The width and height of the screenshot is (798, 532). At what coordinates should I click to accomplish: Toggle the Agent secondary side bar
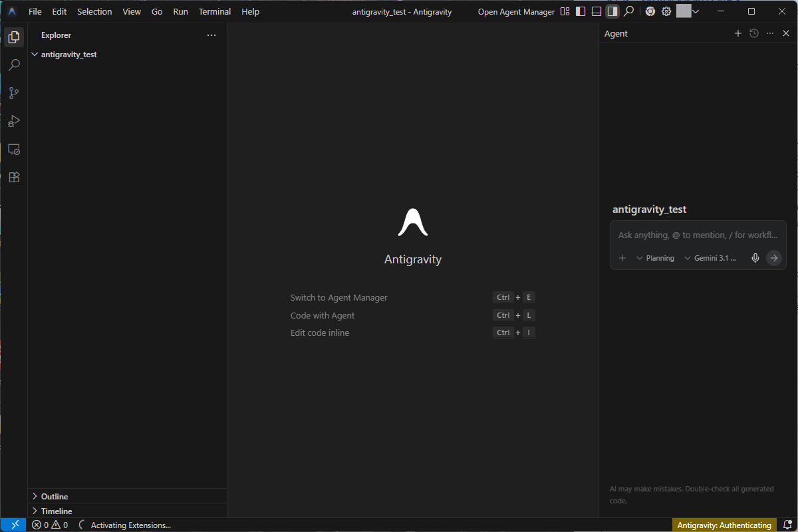(612, 11)
